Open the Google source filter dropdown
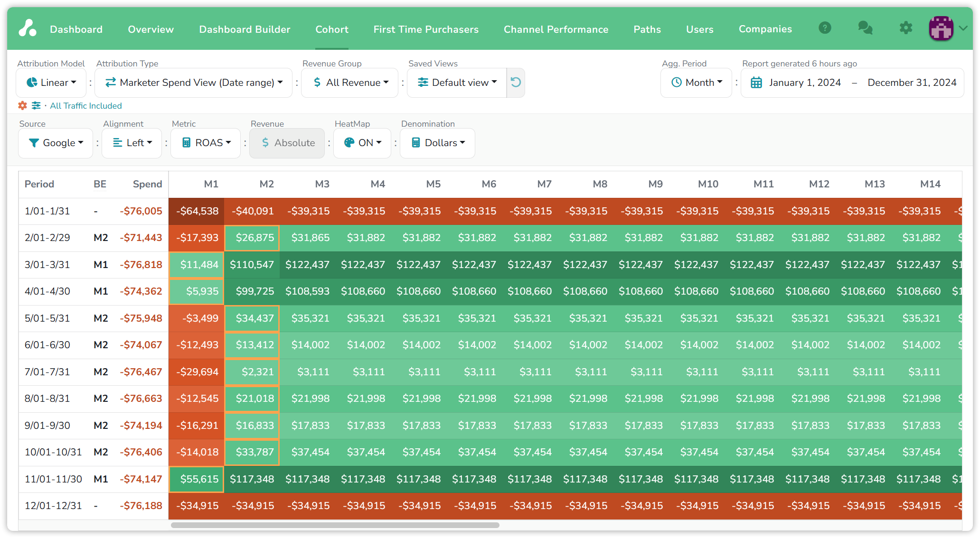The width and height of the screenshot is (980, 538). 56,143
